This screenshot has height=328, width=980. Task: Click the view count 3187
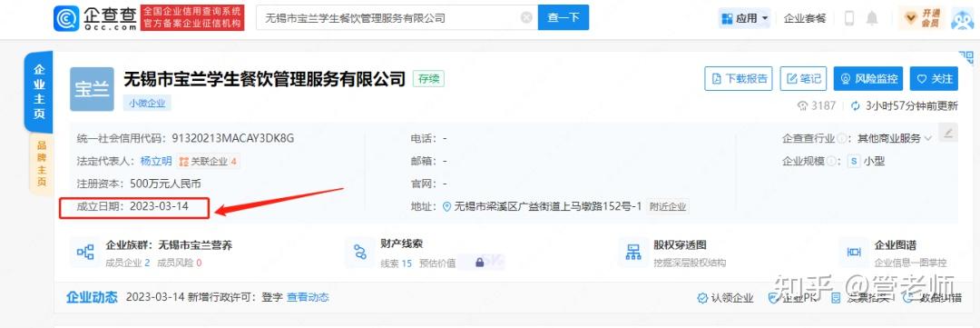tap(817, 105)
